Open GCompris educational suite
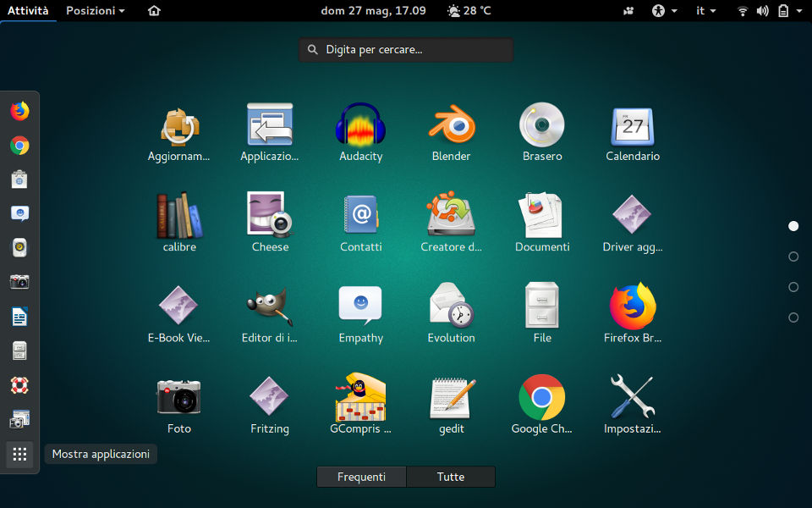The width and height of the screenshot is (812, 508). [360, 406]
